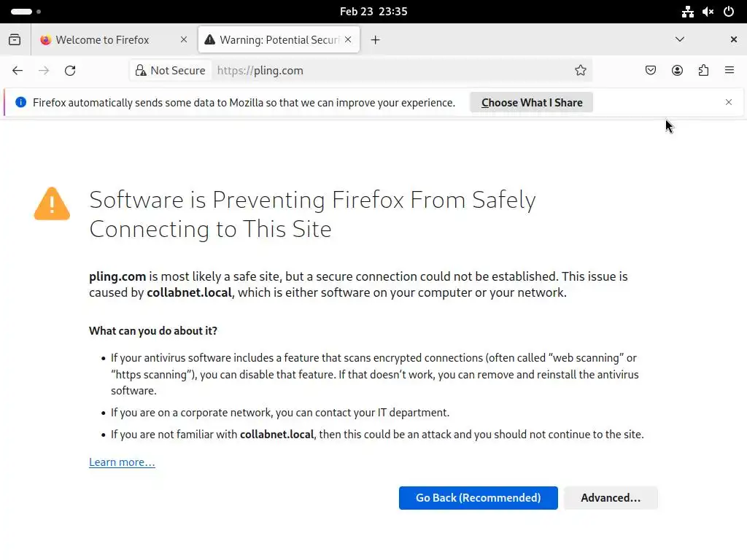Click the reload page icon
The image size is (747, 560).
click(70, 71)
